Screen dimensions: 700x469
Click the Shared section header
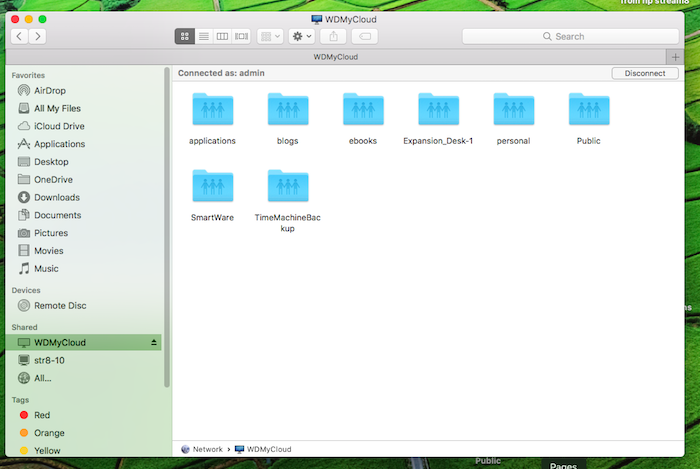point(25,328)
